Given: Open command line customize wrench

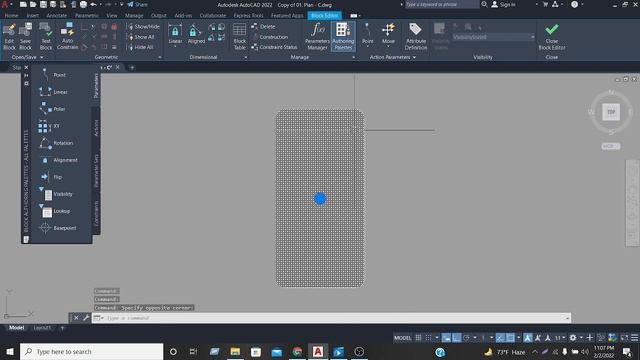Looking at the screenshot, I should coord(86,318).
